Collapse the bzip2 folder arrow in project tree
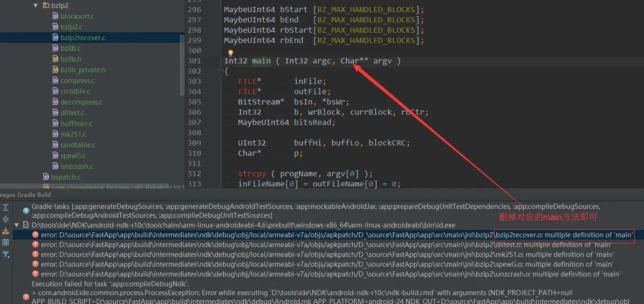The width and height of the screenshot is (644, 304). (36, 6)
